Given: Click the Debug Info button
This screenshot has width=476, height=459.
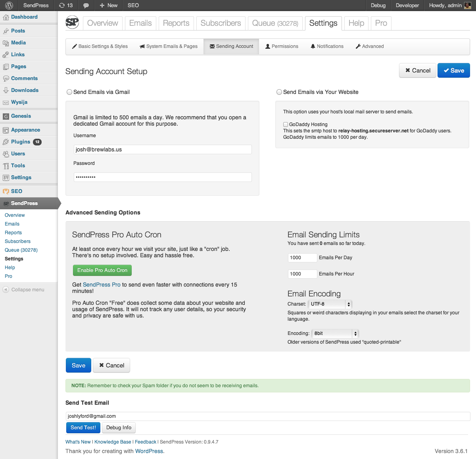Looking at the screenshot, I should click(x=119, y=428).
